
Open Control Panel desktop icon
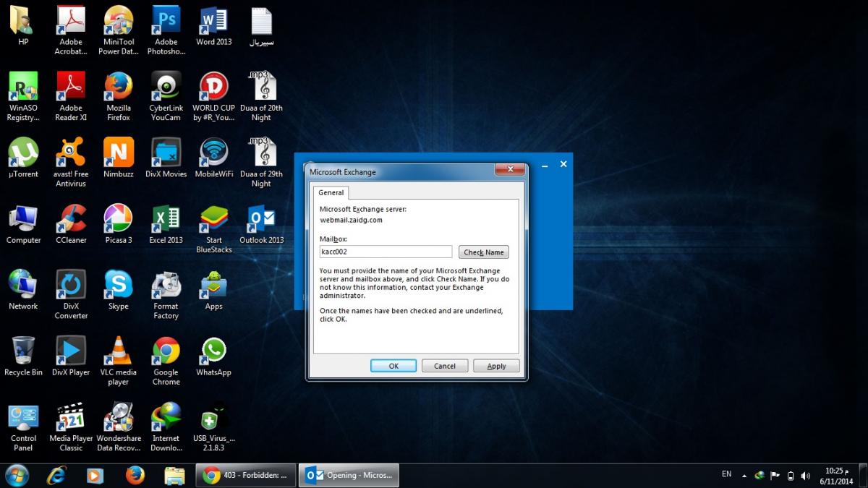[x=23, y=427]
